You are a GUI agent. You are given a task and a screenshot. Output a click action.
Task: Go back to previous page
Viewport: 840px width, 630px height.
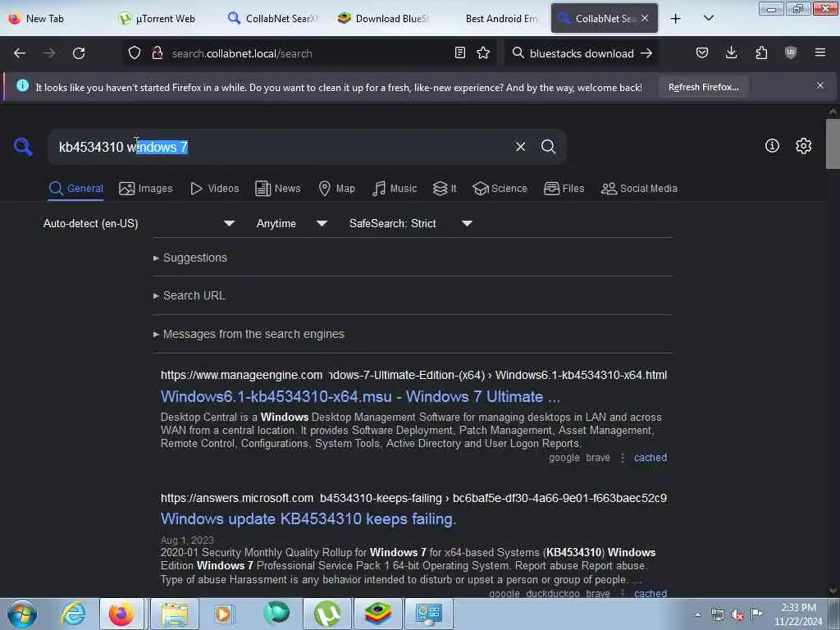20,53
